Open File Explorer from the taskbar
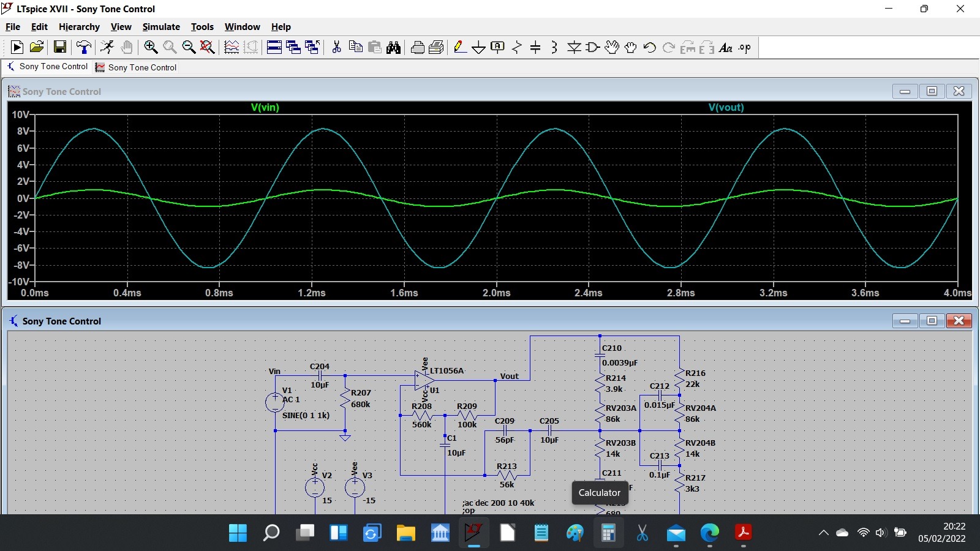980x551 pixels. [x=405, y=533]
